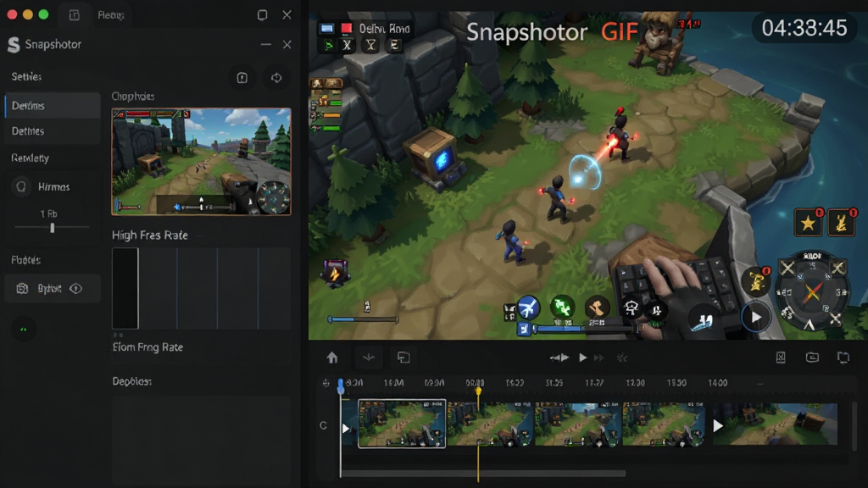
Task: Play the timeline with the play button
Action: (583, 358)
